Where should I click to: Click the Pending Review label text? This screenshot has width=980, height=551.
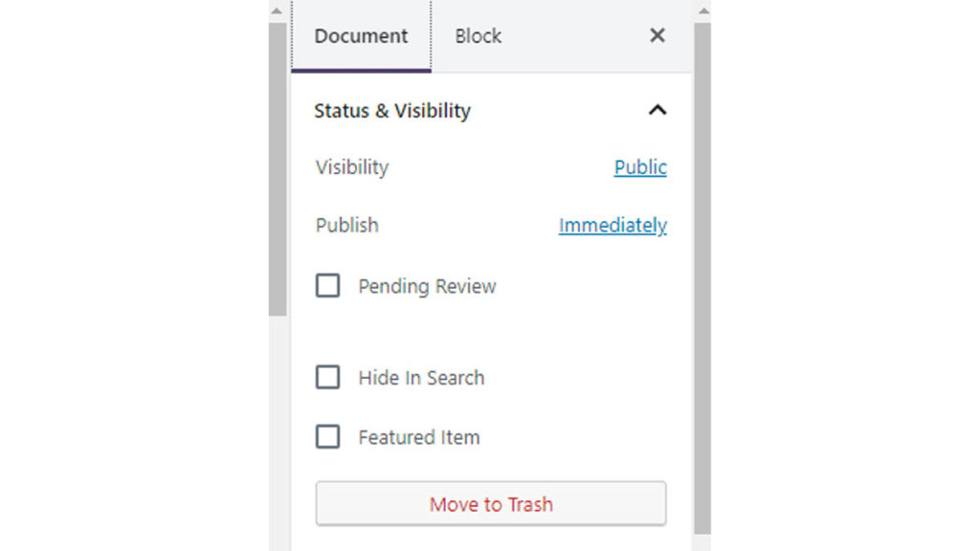point(427,286)
